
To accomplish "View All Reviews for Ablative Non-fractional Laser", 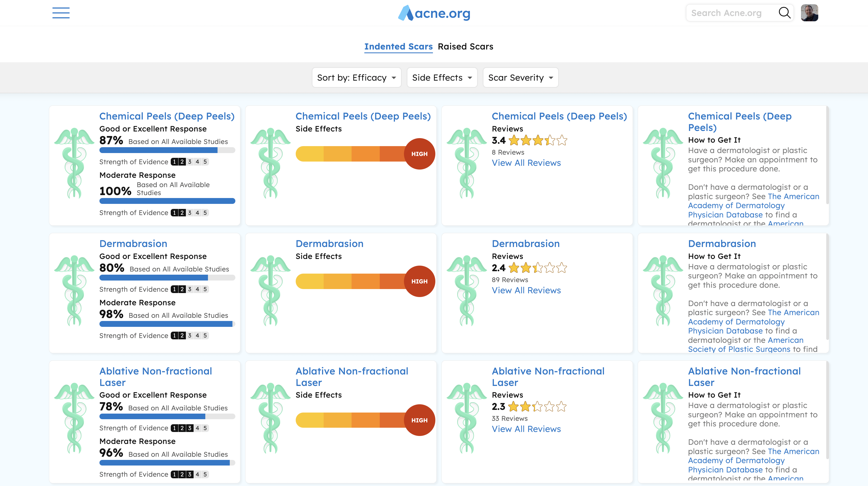I will (x=526, y=429).
